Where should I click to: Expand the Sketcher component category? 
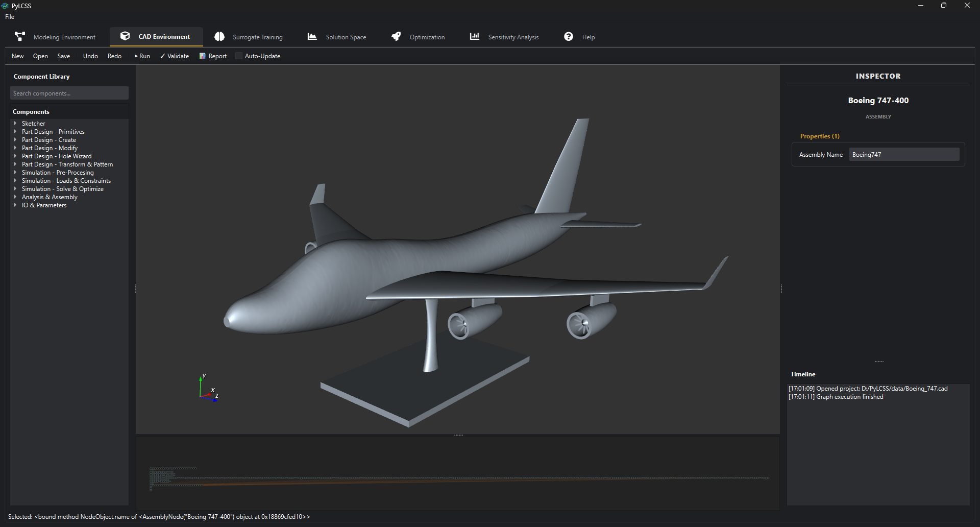(15, 124)
